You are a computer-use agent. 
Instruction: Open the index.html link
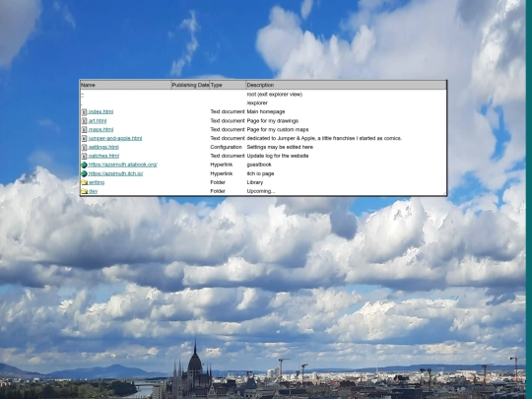100,111
